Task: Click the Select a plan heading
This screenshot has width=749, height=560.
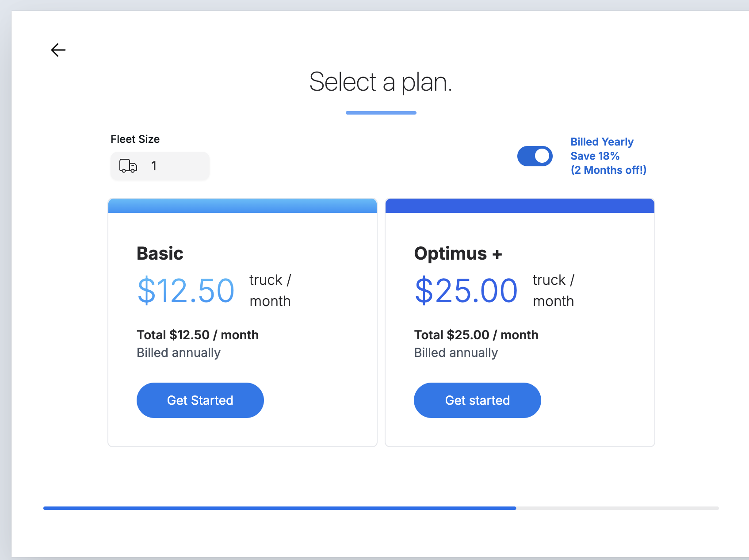Action: pyautogui.click(x=381, y=82)
